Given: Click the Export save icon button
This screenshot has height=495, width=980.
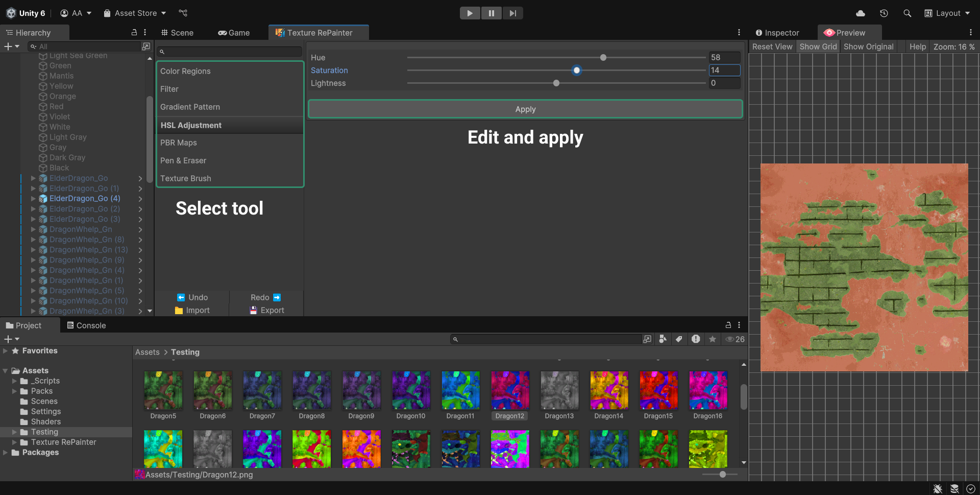Looking at the screenshot, I should [266, 310].
